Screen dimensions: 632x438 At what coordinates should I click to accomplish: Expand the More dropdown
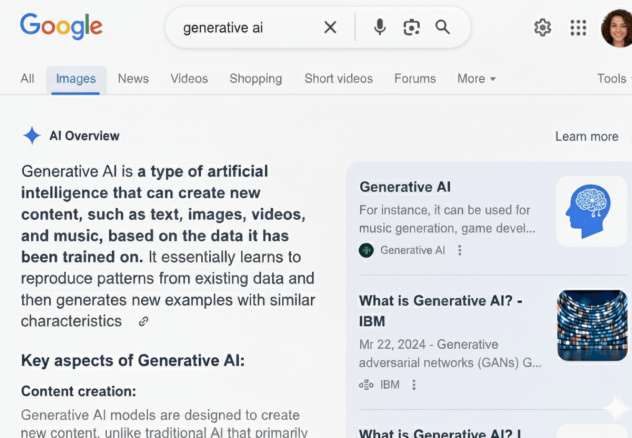coord(476,78)
